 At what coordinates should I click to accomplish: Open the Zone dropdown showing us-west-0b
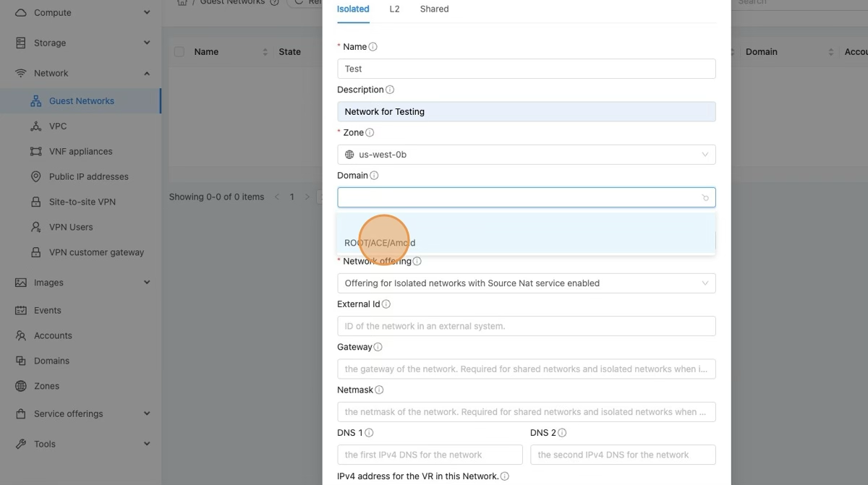[526, 155]
